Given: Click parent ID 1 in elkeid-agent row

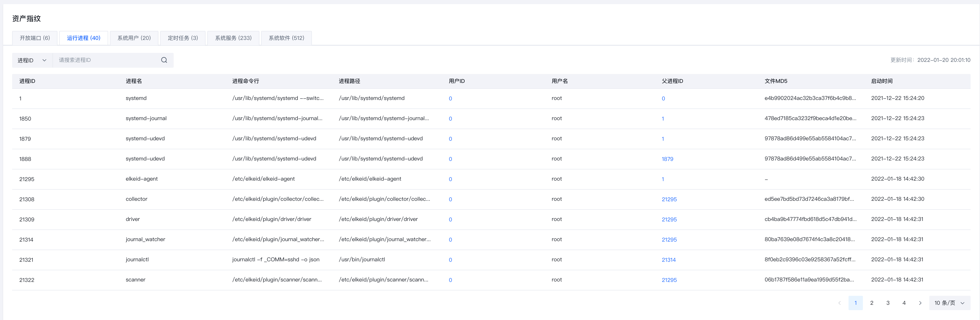Looking at the screenshot, I should coord(663,179).
